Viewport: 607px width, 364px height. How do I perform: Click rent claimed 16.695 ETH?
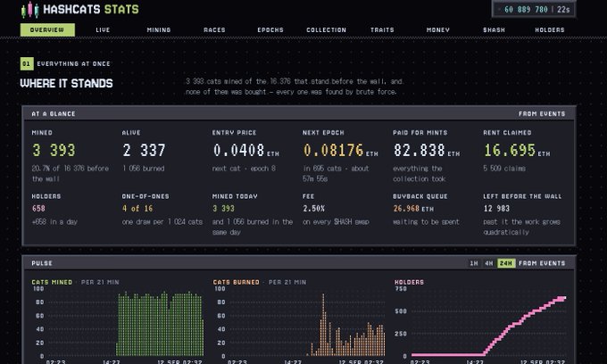click(517, 151)
